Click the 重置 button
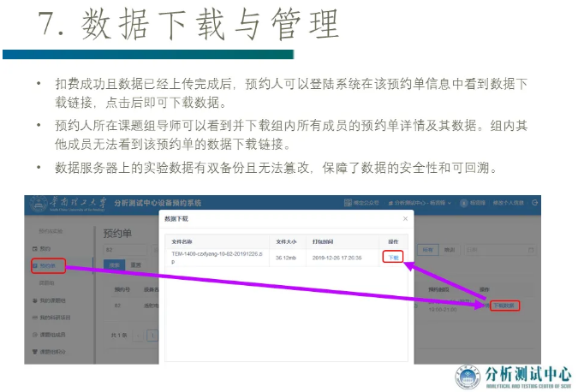The width and height of the screenshot is (584, 392). pos(135,265)
